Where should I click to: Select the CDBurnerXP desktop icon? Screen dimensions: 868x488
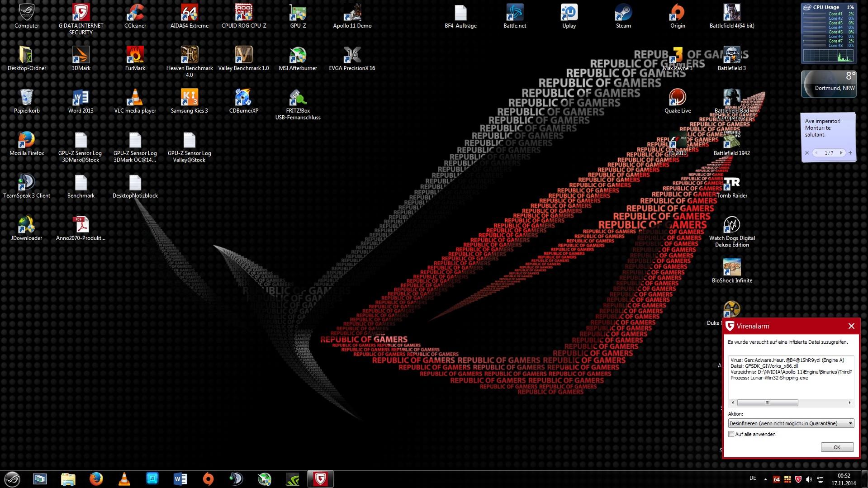pos(243,101)
